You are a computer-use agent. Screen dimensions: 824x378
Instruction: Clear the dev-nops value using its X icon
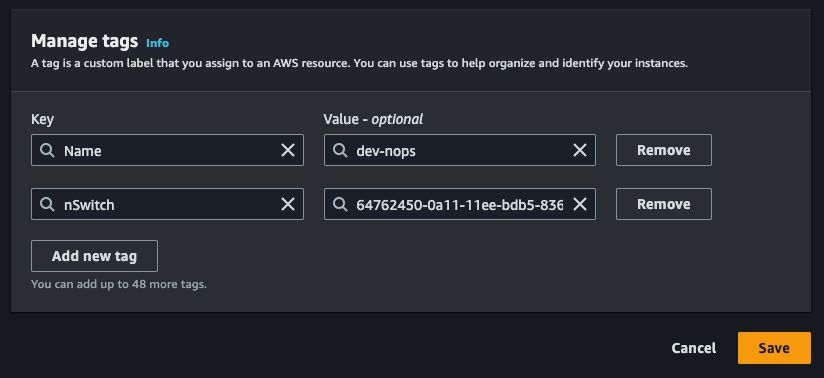[x=580, y=150]
